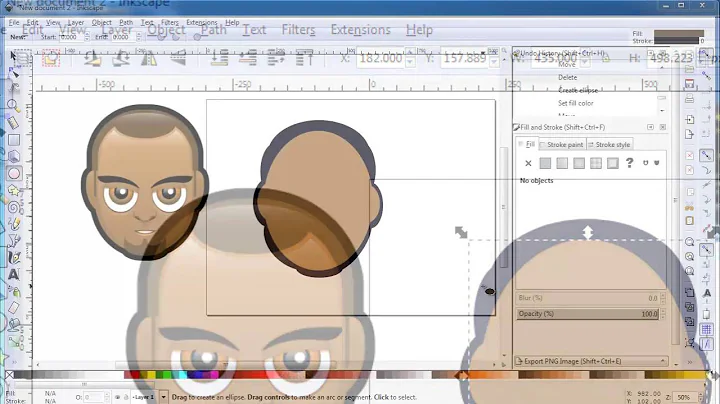Click the Start angle input field
The image size is (720, 404).
pos(72,37)
